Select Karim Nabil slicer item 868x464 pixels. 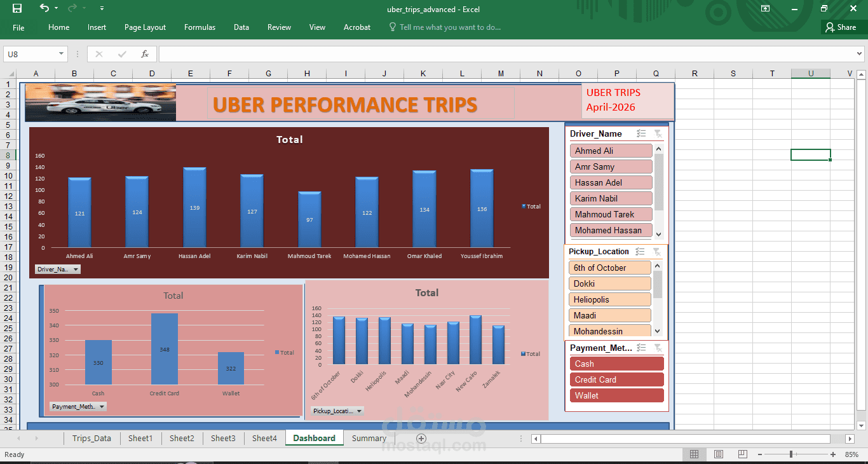pyautogui.click(x=611, y=198)
